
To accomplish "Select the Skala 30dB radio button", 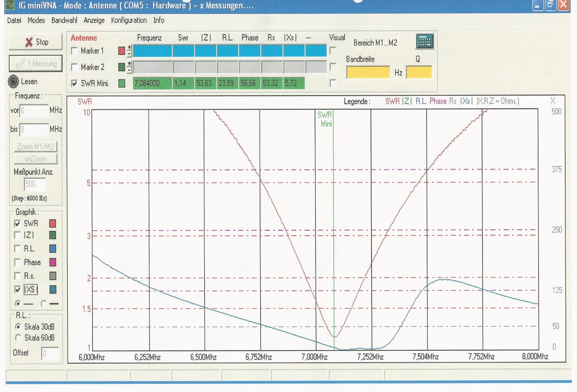I will coord(18,327).
